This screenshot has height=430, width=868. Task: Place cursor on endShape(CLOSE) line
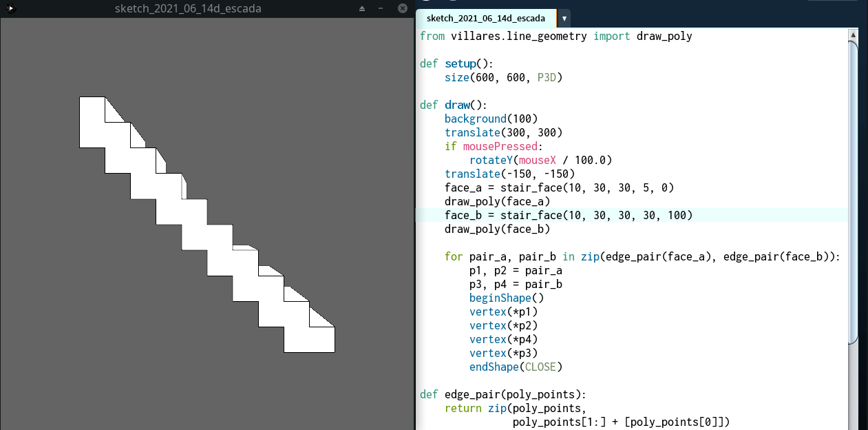516,367
